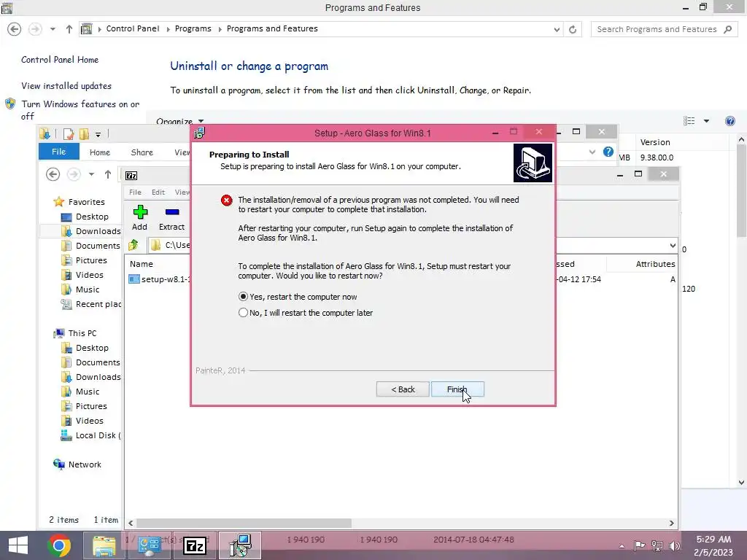Open Explorer recent locations dropdown
Screen dimensions: 747x560
tap(91, 174)
